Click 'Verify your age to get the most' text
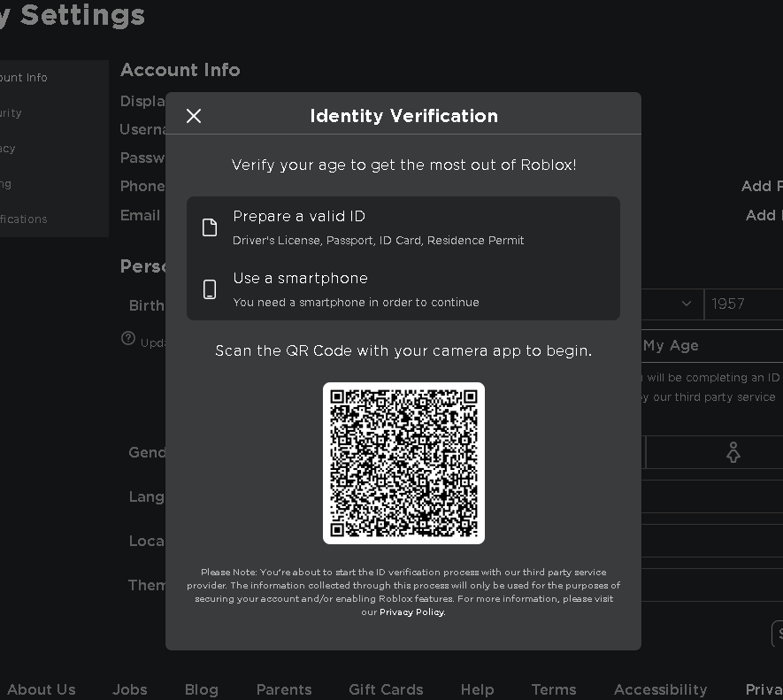The width and height of the screenshot is (783, 700). tap(403, 165)
